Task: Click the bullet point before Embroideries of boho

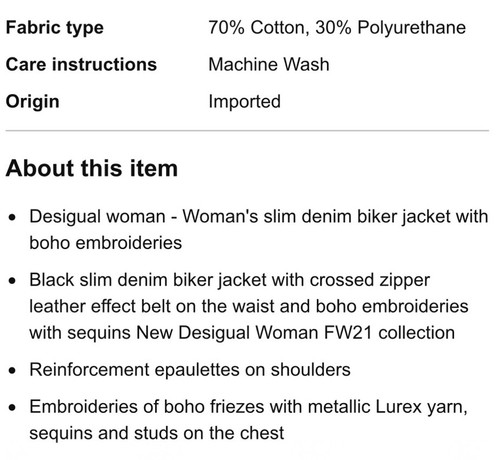Action: [x=12, y=407]
